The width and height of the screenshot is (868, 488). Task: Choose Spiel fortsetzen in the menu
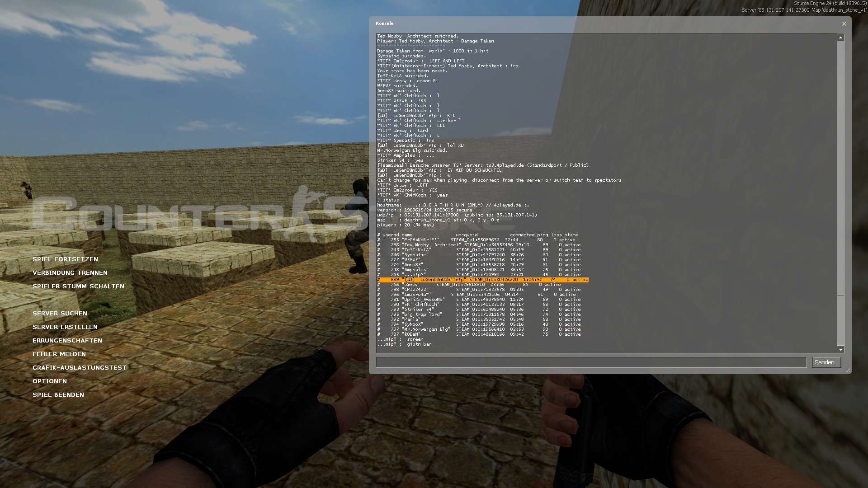click(65, 259)
